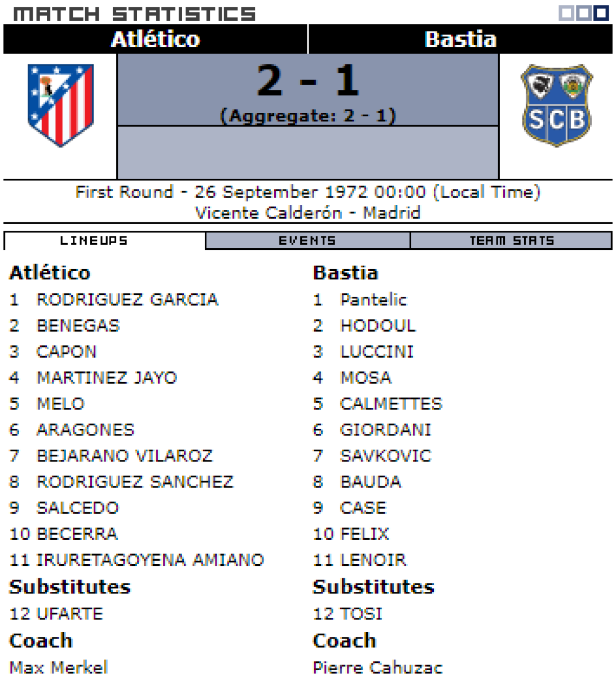Select IRURETAGOYENA AMIANO in the lineup
The width and height of the screenshot is (616, 677).
coord(150,560)
